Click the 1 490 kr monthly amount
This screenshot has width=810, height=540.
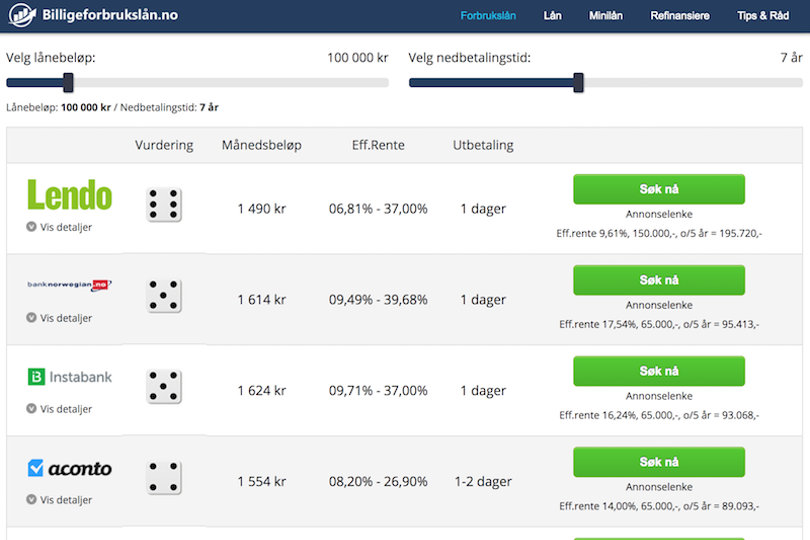click(x=261, y=209)
